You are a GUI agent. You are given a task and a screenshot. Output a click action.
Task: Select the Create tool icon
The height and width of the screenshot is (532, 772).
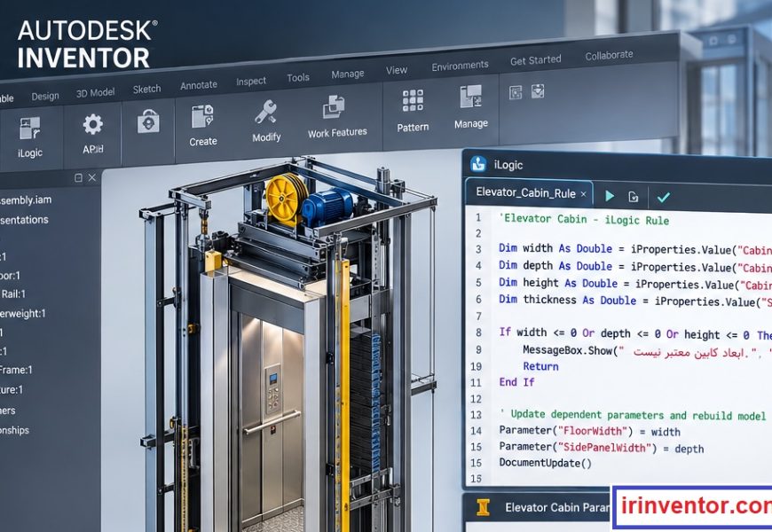(x=202, y=116)
